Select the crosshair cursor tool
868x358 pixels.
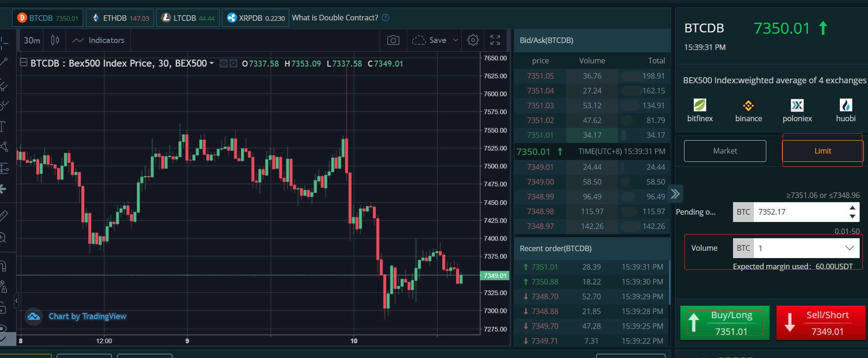(4, 43)
